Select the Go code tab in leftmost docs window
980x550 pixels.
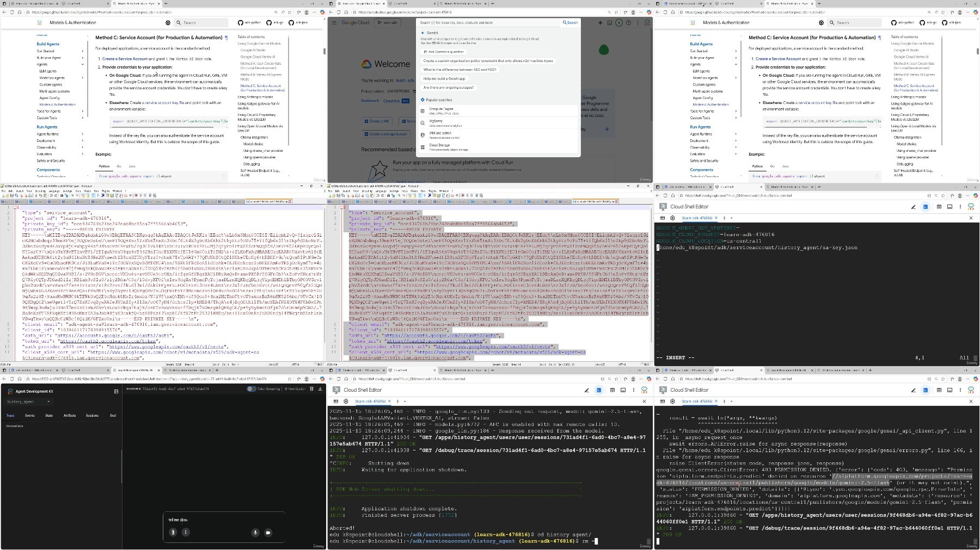tap(119, 166)
